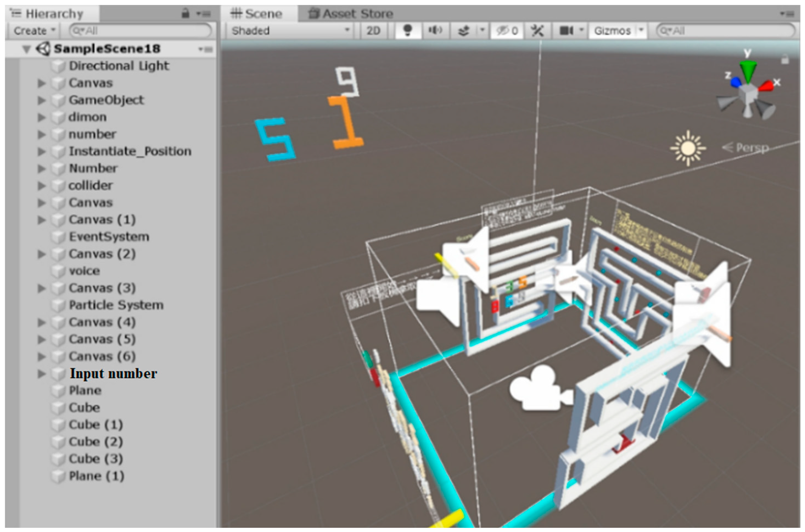805x532 pixels.
Task: Click the Hierarchy panel lock icon
Action: [185, 13]
